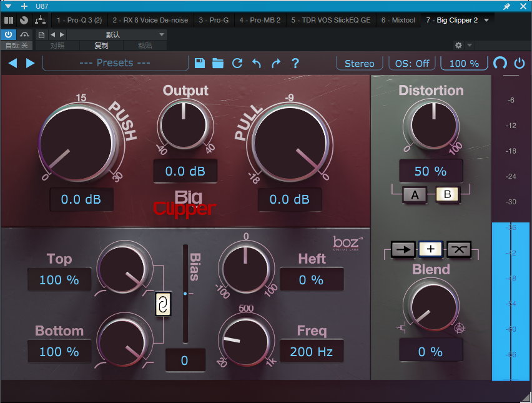This screenshot has width=532, height=403.
Task: Click the pin window icon
Action: click(506, 6)
